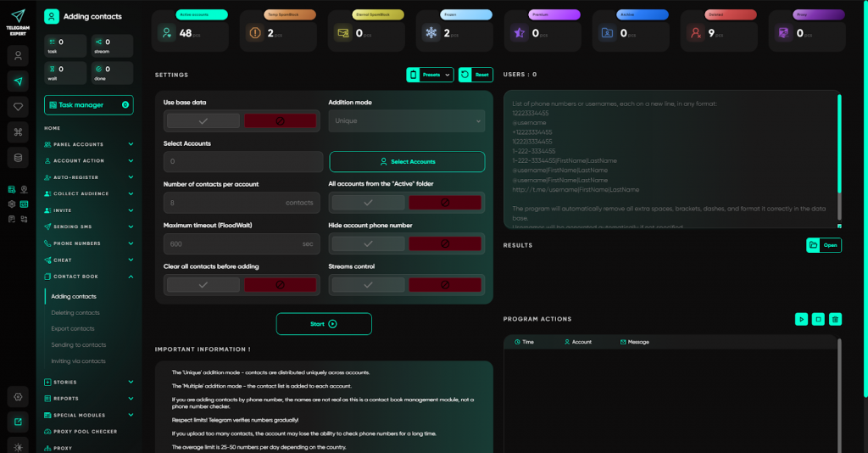868x453 pixels.
Task: Enable the Use base data checkmark option
Action: (x=203, y=121)
